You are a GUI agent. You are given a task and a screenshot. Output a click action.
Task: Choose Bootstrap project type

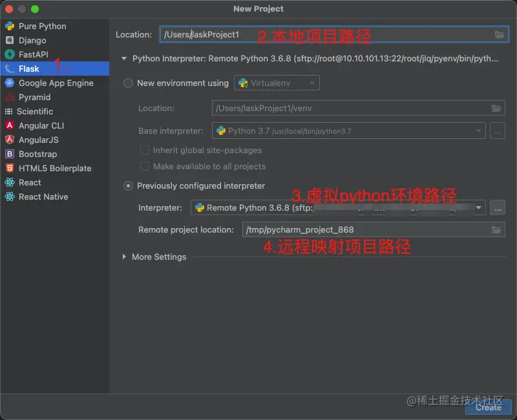(37, 154)
